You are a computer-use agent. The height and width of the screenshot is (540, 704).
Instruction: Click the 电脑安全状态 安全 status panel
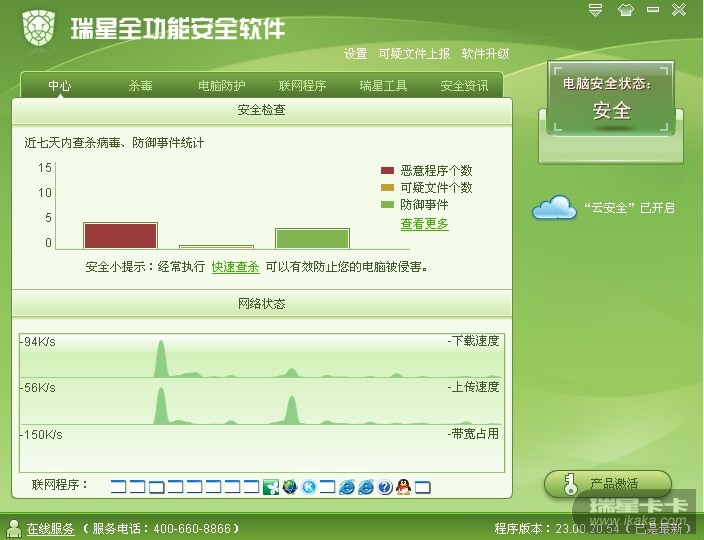pyautogui.click(x=611, y=99)
